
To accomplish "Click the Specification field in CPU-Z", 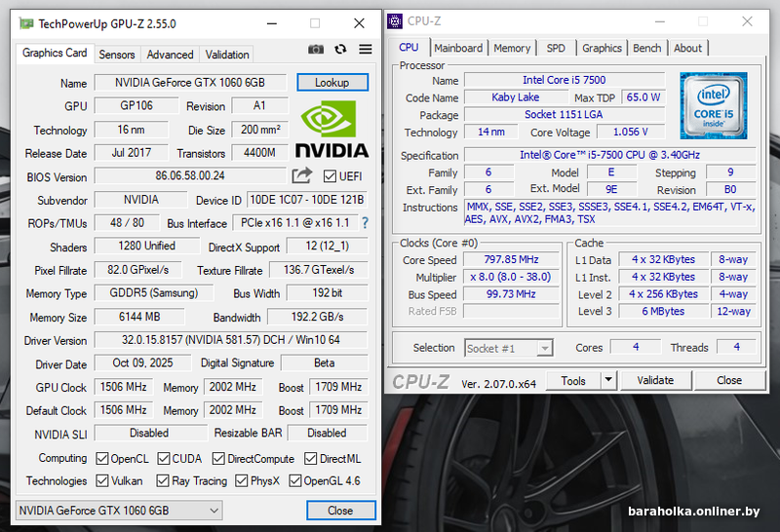I will pyautogui.click(x=610, y=155).
